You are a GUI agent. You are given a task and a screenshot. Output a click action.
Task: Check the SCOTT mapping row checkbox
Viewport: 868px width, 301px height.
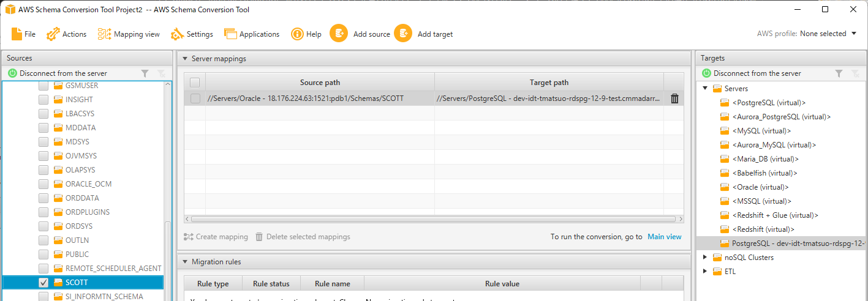[x=195, y=98]
